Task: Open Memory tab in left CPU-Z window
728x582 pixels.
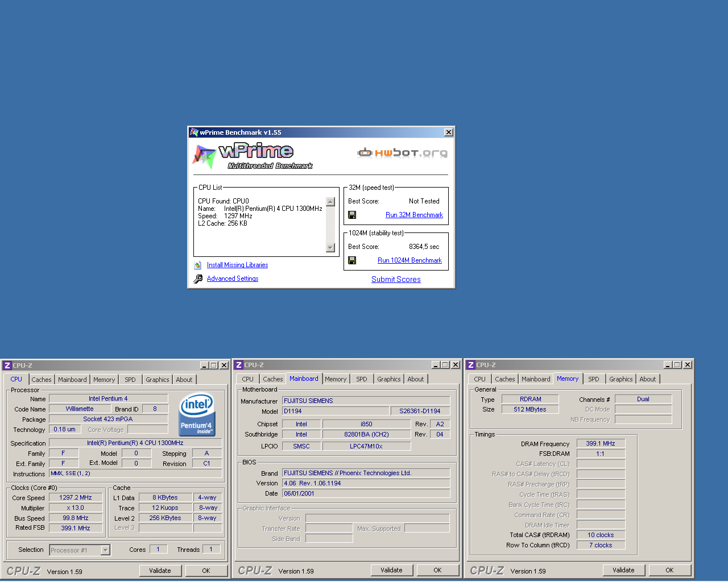Action: coord(104,380)
